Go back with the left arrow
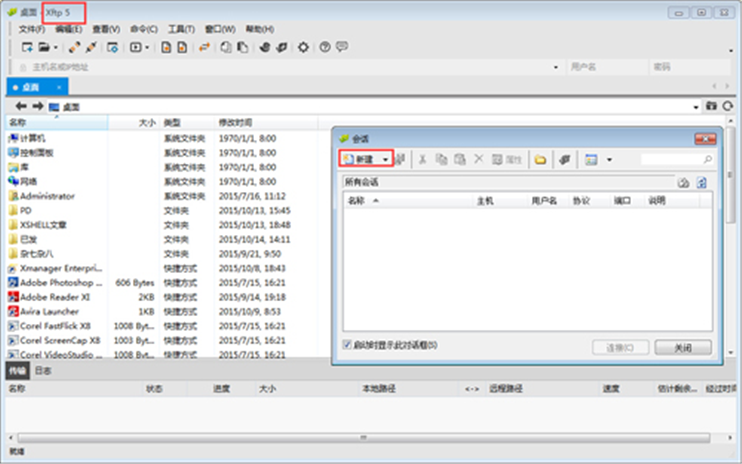The height and width of the screenshot is (464, 742). point(21,106)
